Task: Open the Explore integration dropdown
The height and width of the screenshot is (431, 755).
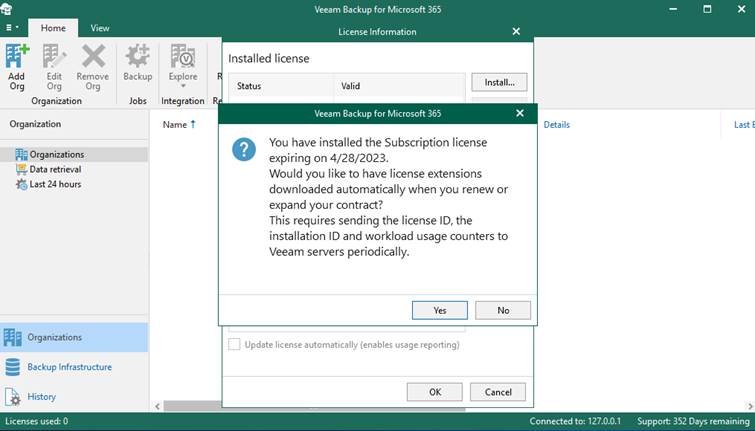Action: (x=183, y=66)
